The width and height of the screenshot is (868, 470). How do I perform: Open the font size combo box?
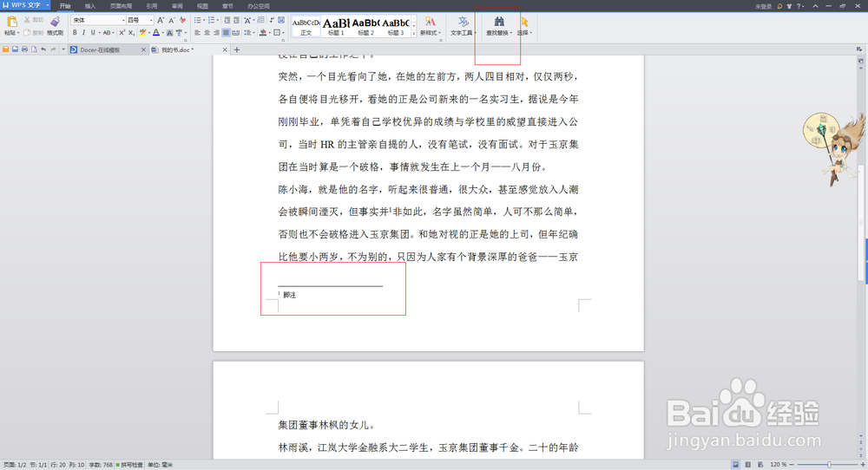pos(140,20)
